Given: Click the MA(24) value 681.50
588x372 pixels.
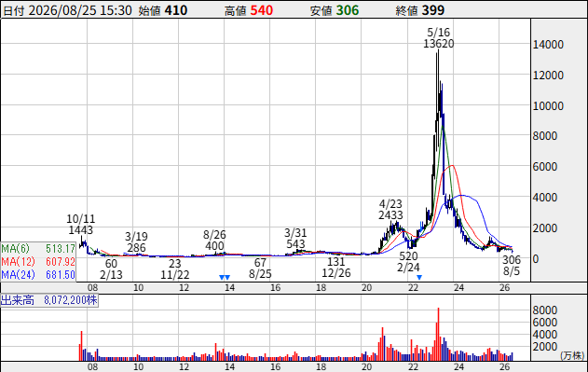Looking at the screenshot, I should 61,274.
